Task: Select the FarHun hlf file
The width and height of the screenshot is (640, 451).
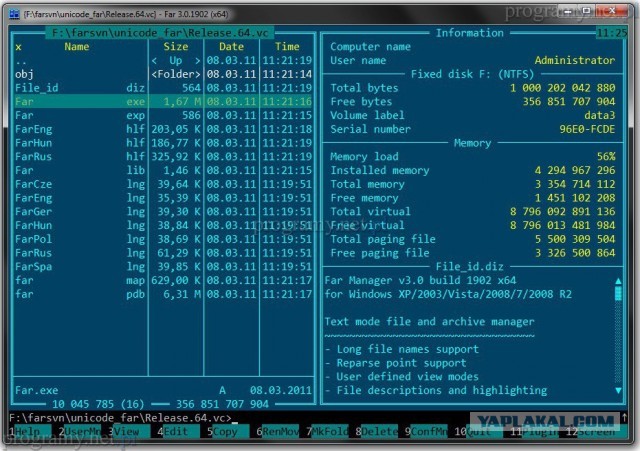Action: tap(163, 143)
